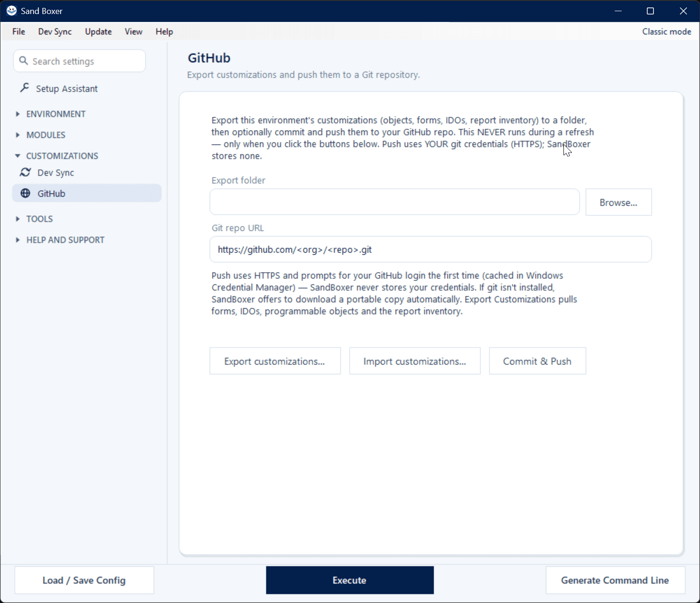Minimize the Sand Boxer window
700x603 pixels.
coord(618,11)
